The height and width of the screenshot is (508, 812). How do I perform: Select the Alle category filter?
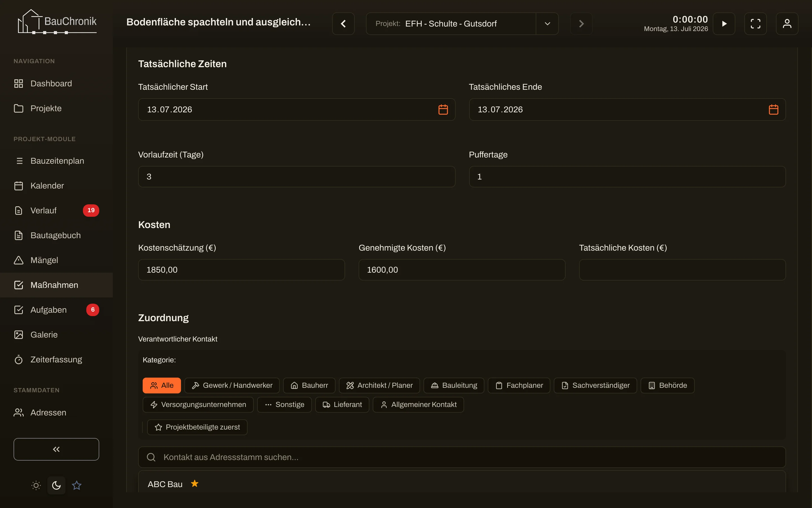(x=162, y=385)
